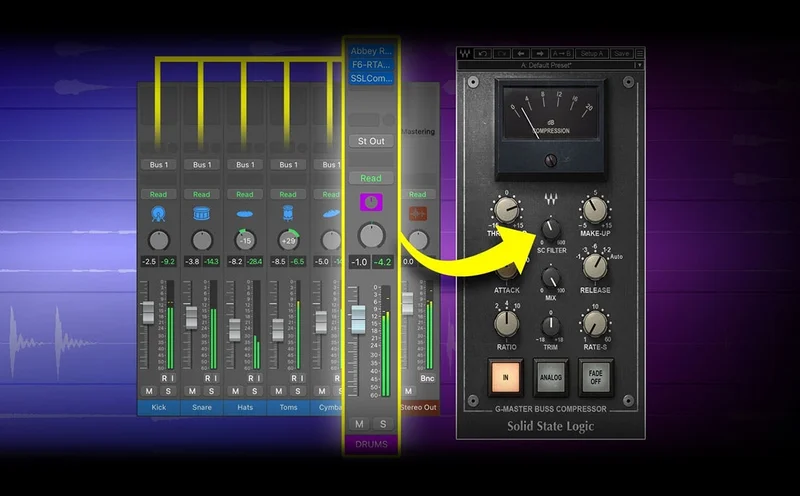Open Kick automation mode Read menu

point(159,194)
